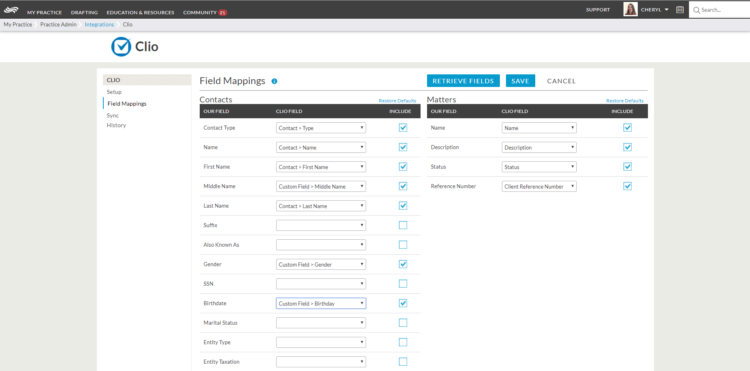Open the Contact > Type dropdown
The height and width of the screenshot is (371, 750).
321,128
